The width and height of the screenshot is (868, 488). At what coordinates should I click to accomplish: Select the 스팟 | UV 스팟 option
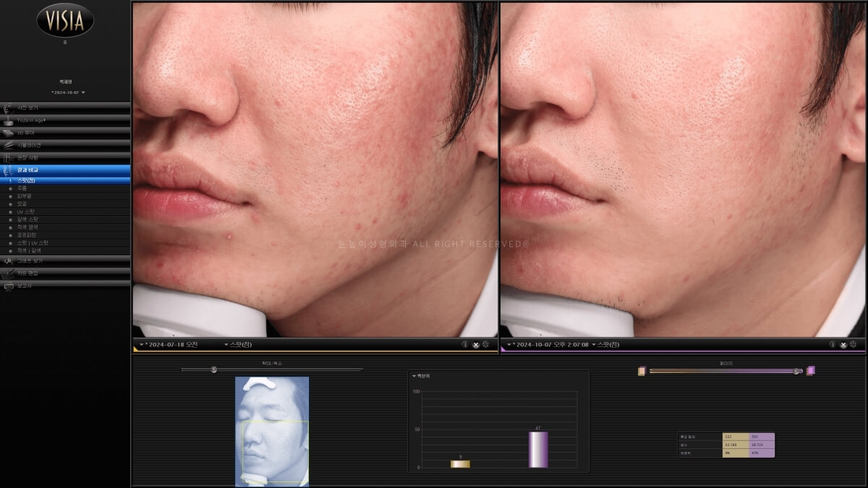[65, 243]
